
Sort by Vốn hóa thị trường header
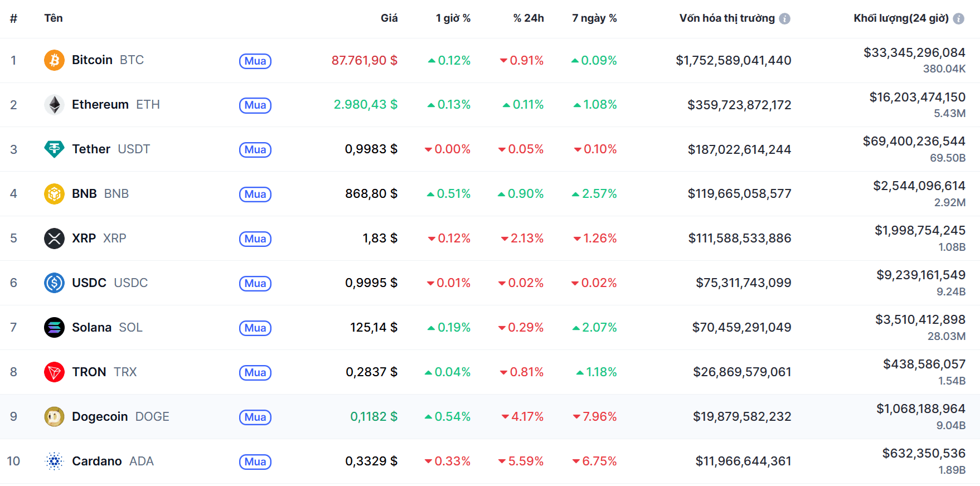[x=727, y=18]
